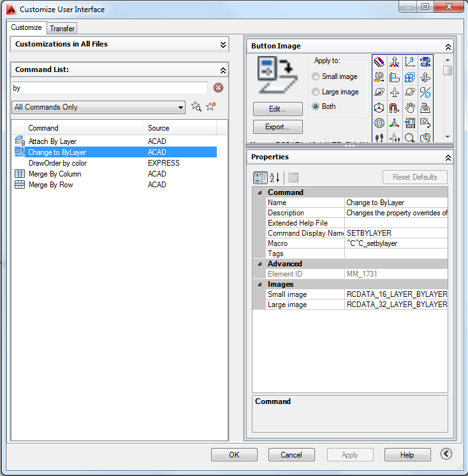Image resolution: width=468 pixels, height=476 pixels.
Task: Collapse the Command List pane
Action: click(x=223, y=71)
